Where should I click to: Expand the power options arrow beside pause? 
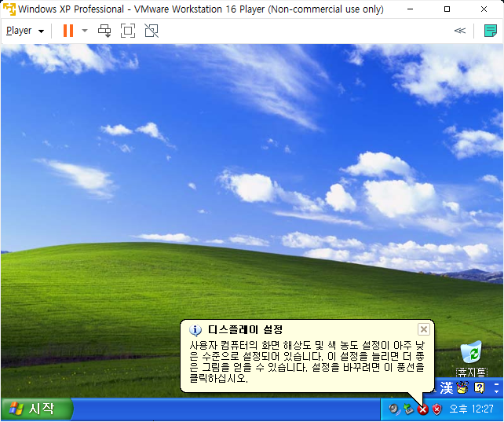(85, 31)
